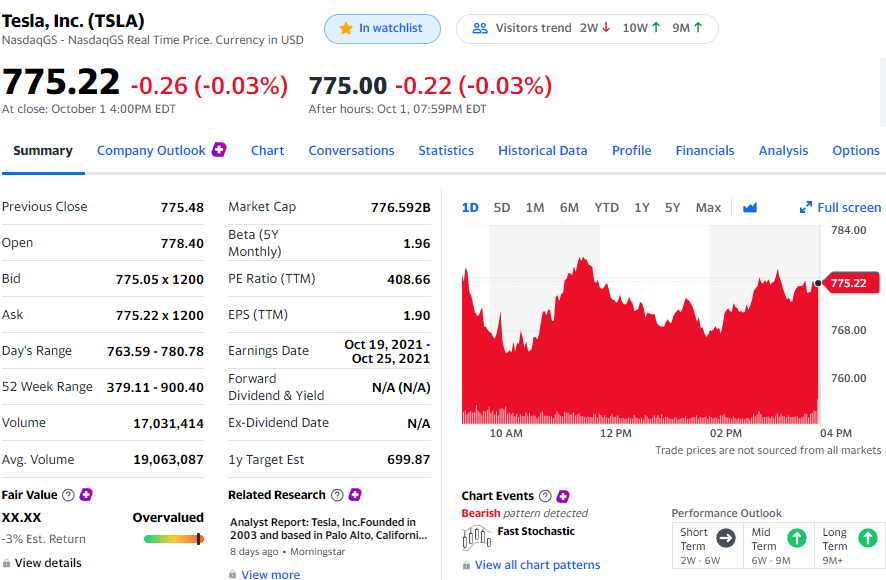
Task: Click the Long Term green up arrow icon
Action: click(x=868, y=538)
